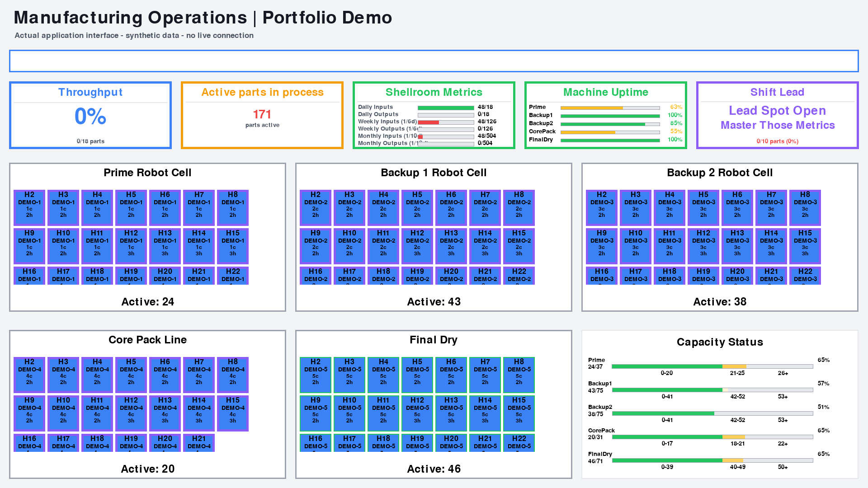Image resolution: width=868 pixels, height=488 pixels.
Task: Open the Lead Spot Open message
Action: [777, 111]
